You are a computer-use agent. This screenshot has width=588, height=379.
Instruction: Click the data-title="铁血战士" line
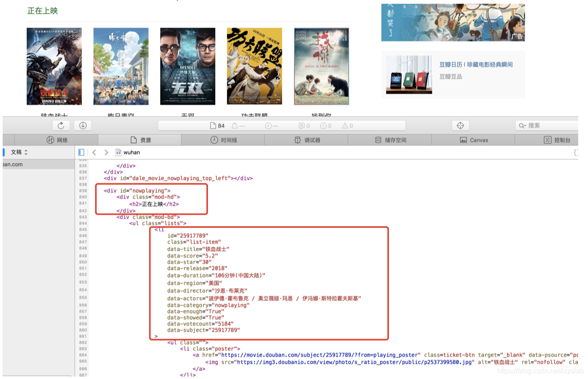[x=198, y=249]
